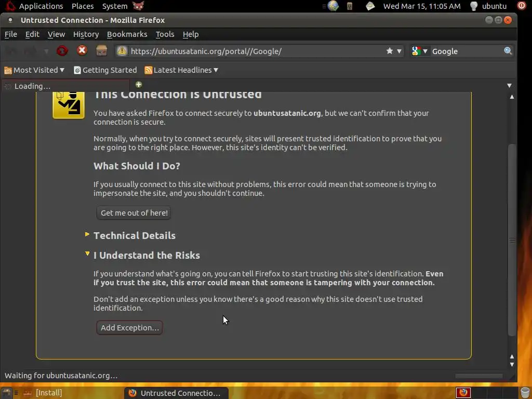Collapse the I Understand the Risks section
The image size is (532, 399).
point(87,254)
